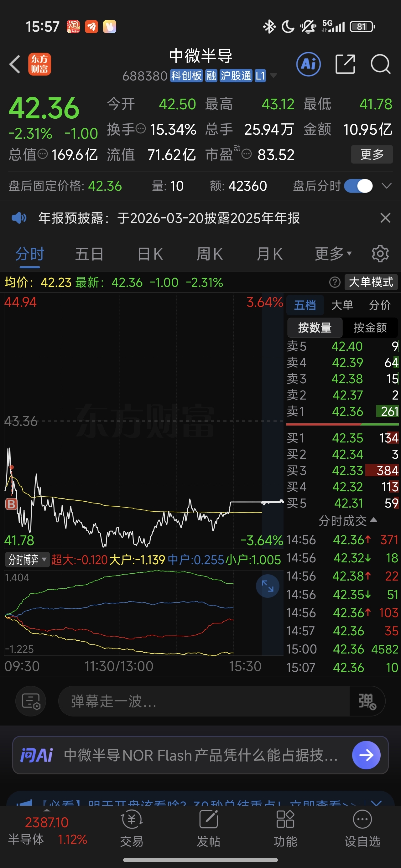Tap the 更多 button in quote details
Screen dimensions: 401x868
[x=372, y=154]
